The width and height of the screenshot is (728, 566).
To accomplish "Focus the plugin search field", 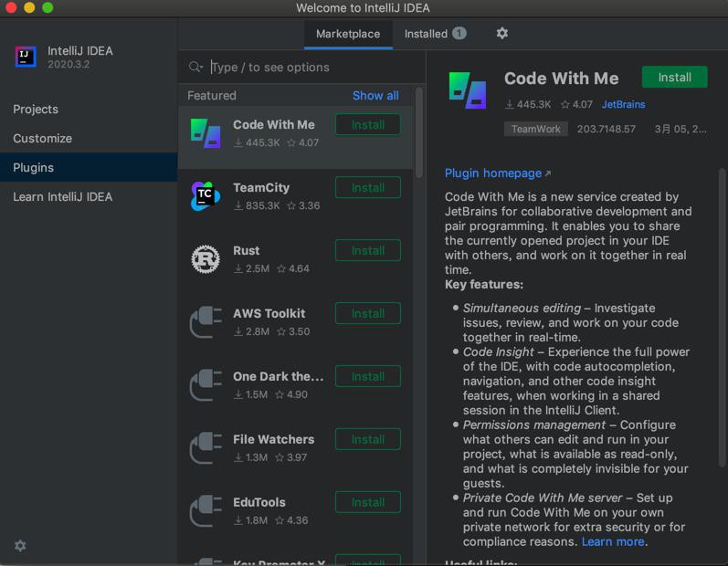I will (x=301, y=68).
